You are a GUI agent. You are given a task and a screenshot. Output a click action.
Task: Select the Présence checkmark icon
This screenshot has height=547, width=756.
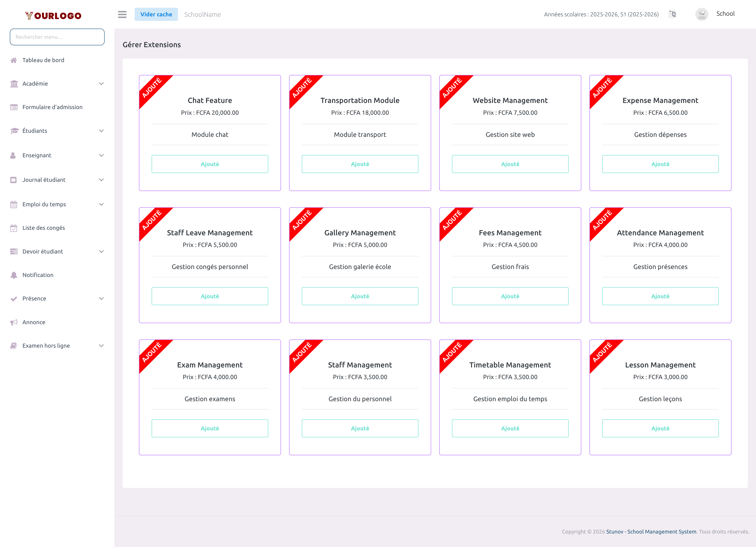pyautogui.click(x=14, y=298)
